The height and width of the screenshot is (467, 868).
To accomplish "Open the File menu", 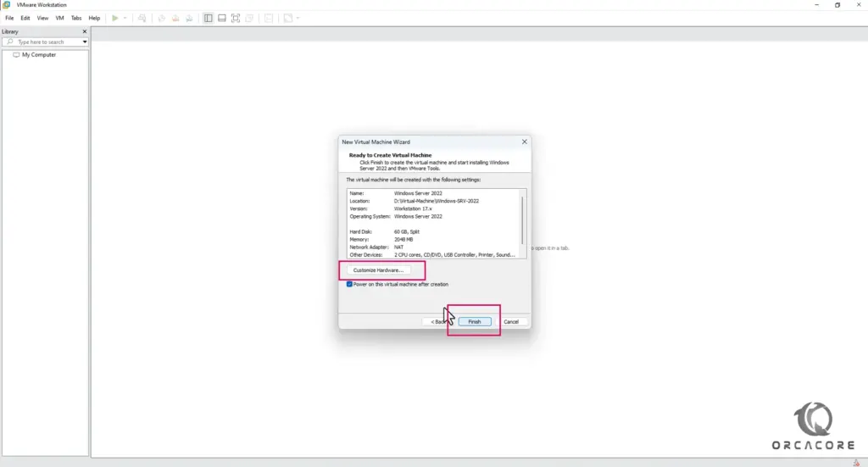I will 9,19.
